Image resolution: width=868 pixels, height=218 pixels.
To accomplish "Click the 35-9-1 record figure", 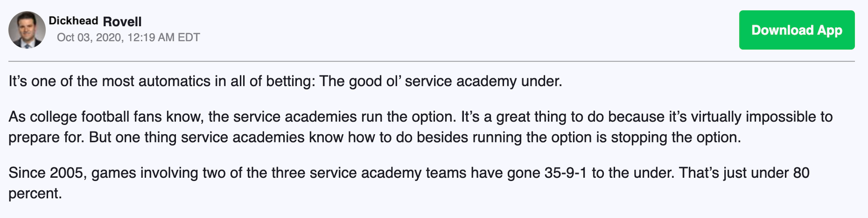I will (x=566, y=173).
